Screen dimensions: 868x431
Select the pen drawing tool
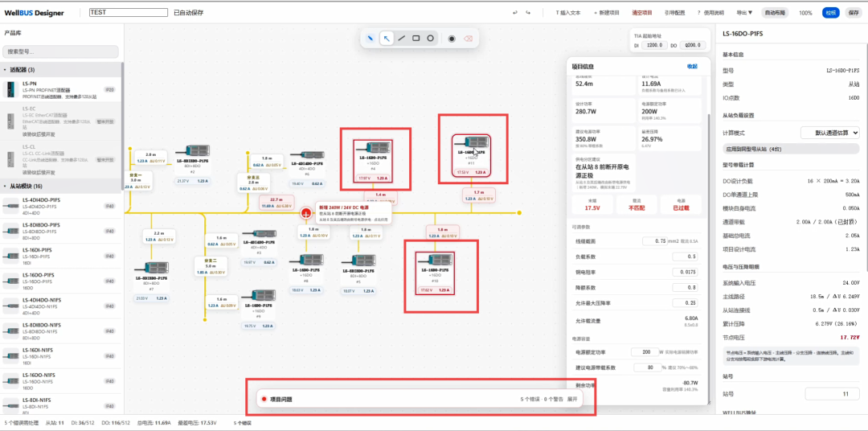point(371,39)
